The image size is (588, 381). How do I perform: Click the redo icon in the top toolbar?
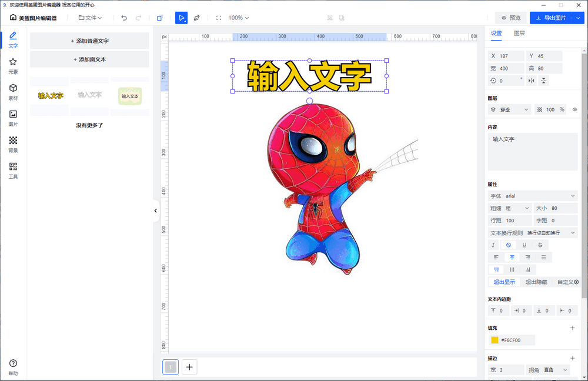139,18
